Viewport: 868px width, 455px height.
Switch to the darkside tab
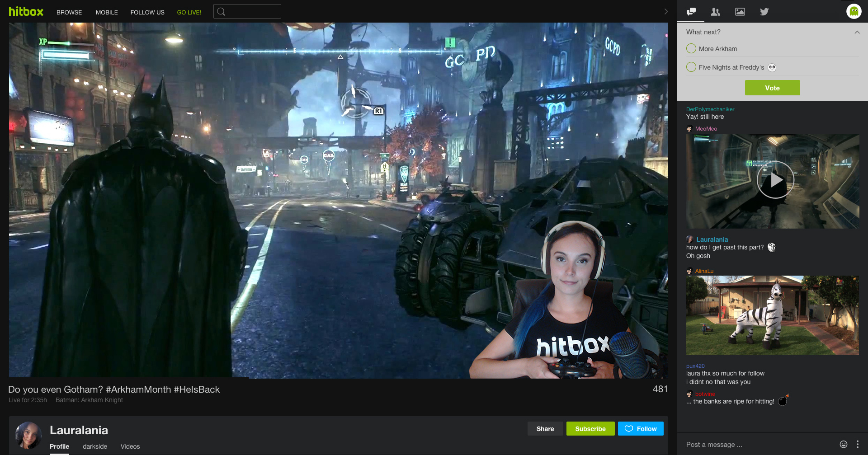tap(95, 446)
